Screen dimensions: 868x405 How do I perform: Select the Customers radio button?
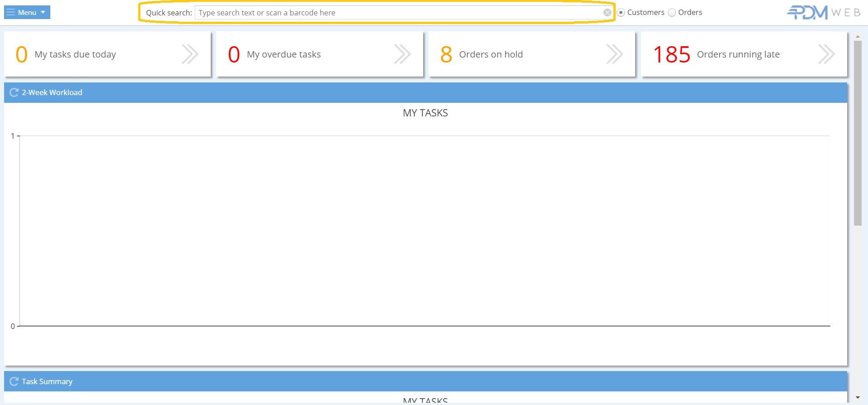tap(621, 13)
